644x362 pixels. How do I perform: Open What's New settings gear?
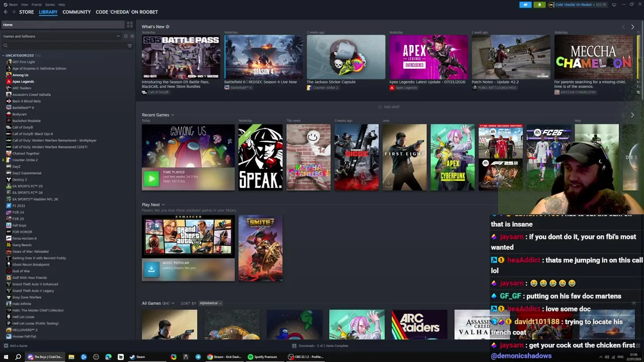point(168,27)
